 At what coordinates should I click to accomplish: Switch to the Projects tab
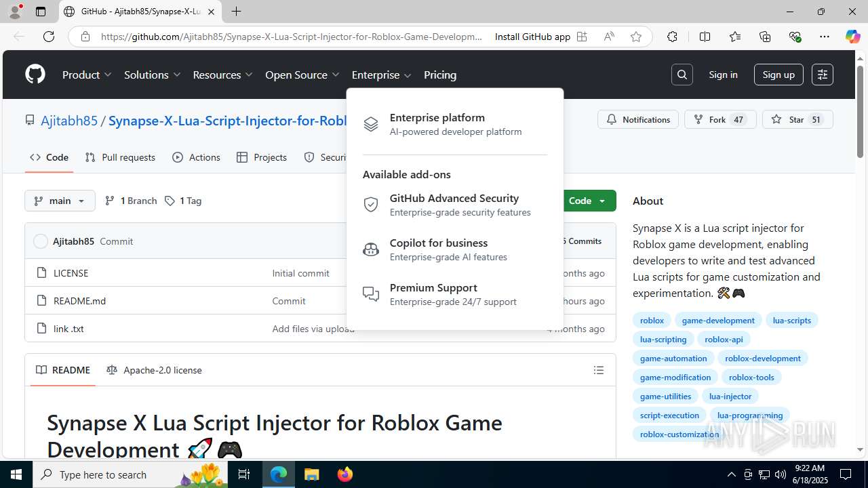click(x=262, y=157)
